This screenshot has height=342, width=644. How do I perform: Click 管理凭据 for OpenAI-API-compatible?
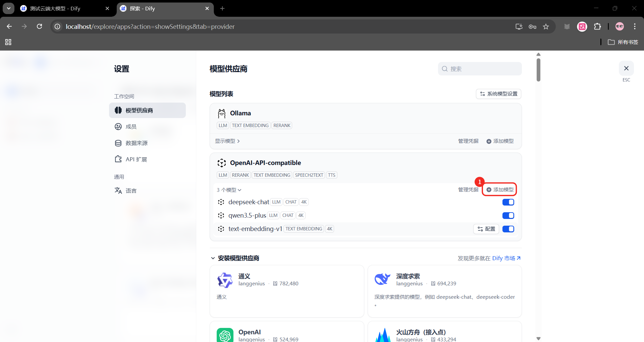click(468, 190)
